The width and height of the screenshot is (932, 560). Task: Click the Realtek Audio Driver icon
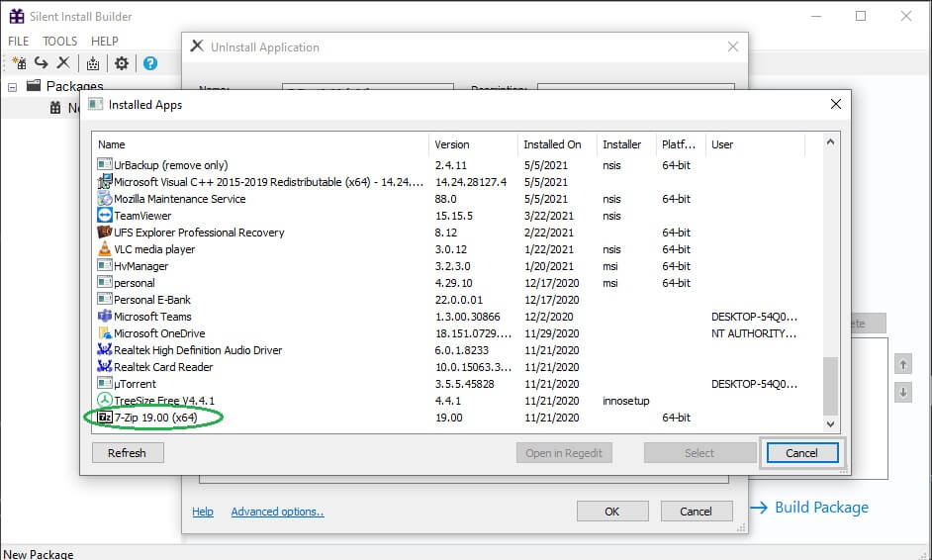(105, 349)
